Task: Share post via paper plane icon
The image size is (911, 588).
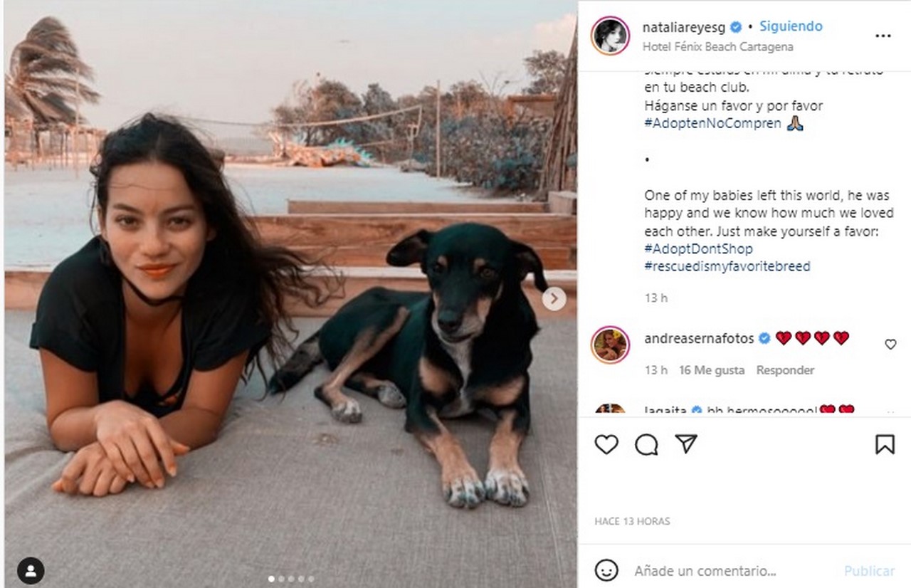Action: pyautogui.click(x=685, y=445)
